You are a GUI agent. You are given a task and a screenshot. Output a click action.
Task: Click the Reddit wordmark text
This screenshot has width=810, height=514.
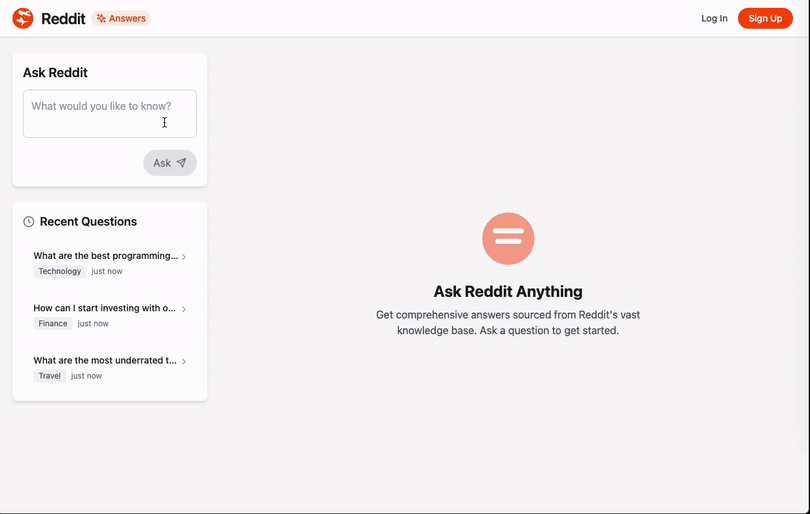[63, 19]
